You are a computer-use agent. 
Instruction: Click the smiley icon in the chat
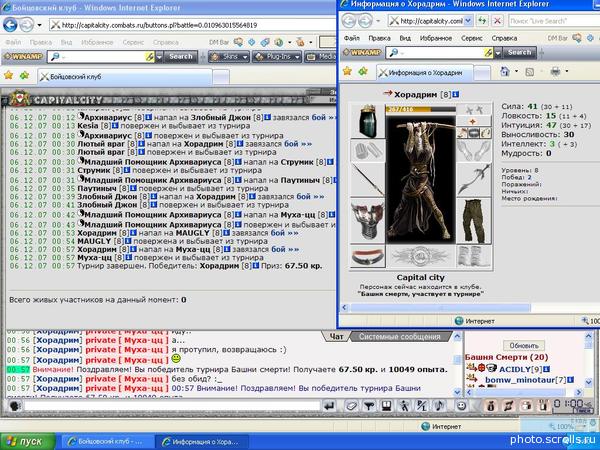pyautogui.click(x=175, y=358)
